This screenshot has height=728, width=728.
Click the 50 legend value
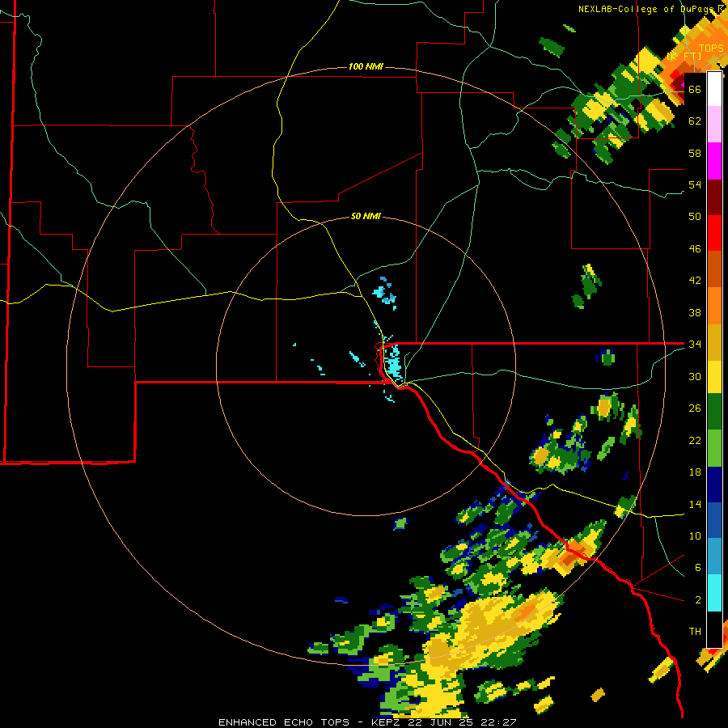click(695, 217)
